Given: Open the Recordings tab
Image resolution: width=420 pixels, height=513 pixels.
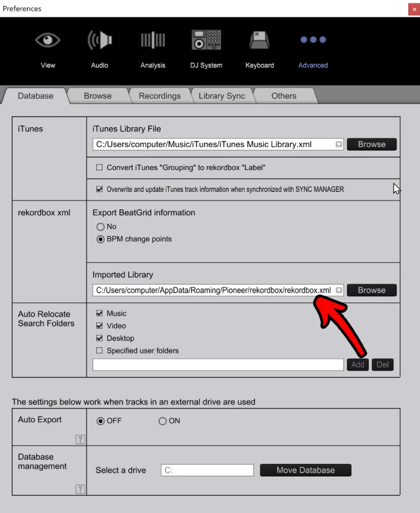Looking at the screenshot, I should (160, 96).
